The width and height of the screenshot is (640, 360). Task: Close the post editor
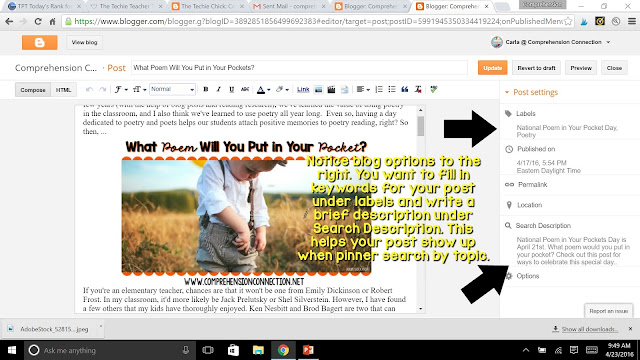pos(614,68)
